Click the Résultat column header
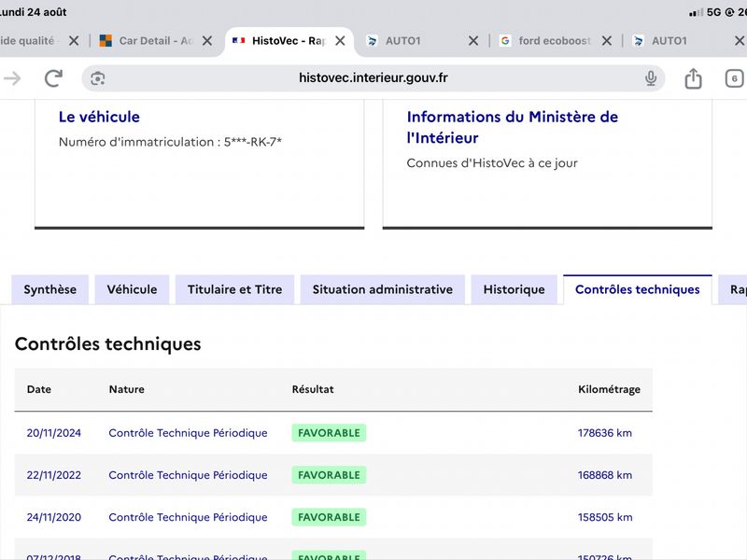Screen dimensions: 747x560 [313, 389]
